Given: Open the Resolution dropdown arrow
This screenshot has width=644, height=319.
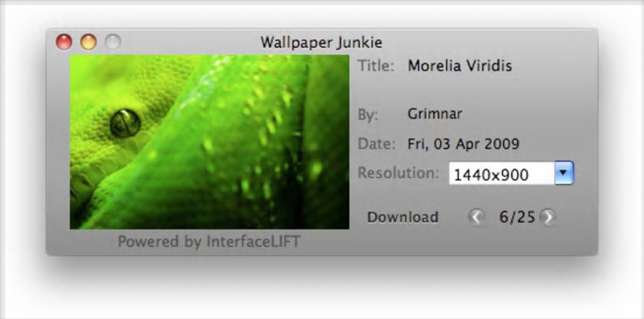Looking at the screenshot, I should pyautogui.click(x=564, y=173).
